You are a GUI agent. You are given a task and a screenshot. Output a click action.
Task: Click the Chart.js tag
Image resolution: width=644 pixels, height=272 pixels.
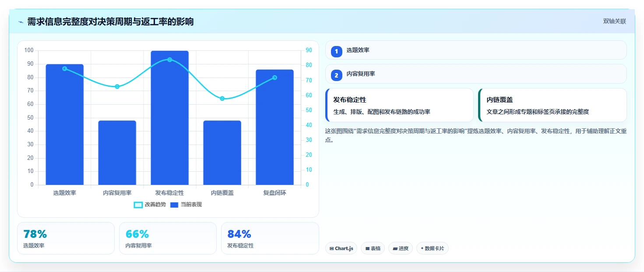[x=341, y=248]
